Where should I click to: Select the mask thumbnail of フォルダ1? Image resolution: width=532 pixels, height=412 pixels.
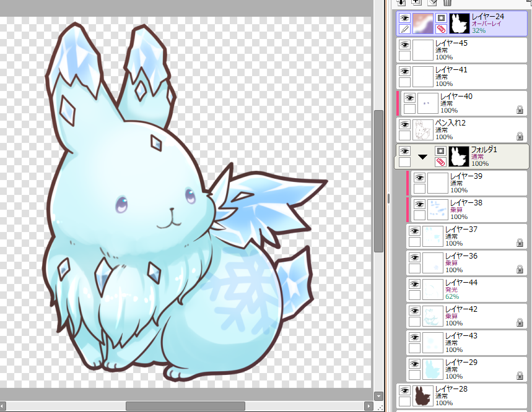coord(459,157)
